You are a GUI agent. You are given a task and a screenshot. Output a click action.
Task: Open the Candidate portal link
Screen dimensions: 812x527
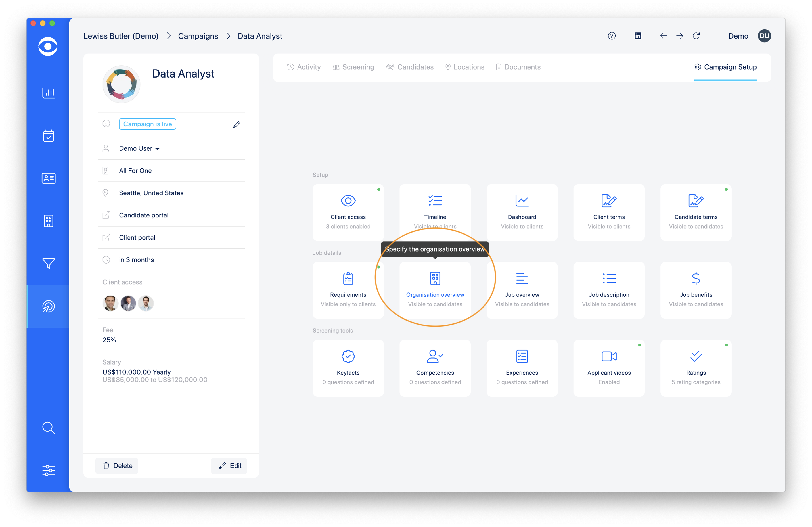144,216
